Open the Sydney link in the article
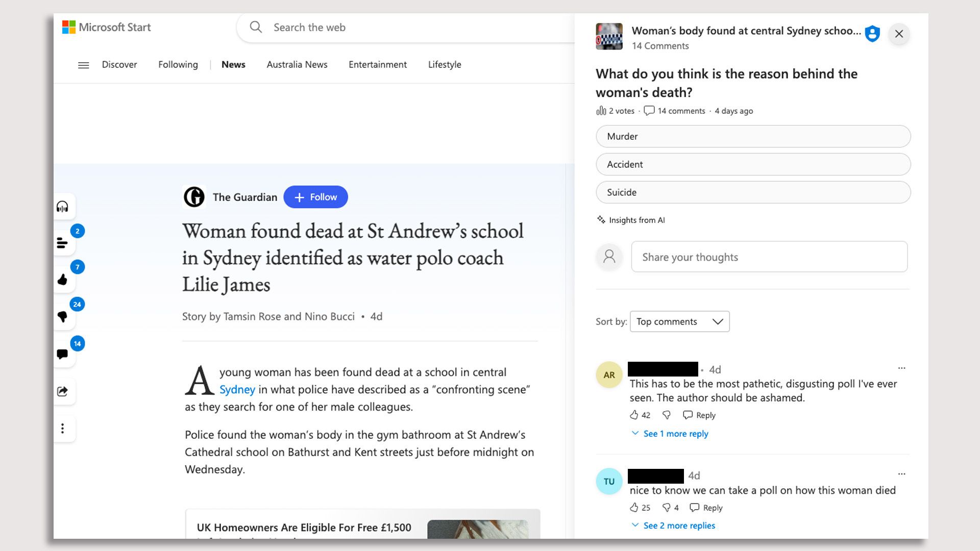 coord(237,390)
